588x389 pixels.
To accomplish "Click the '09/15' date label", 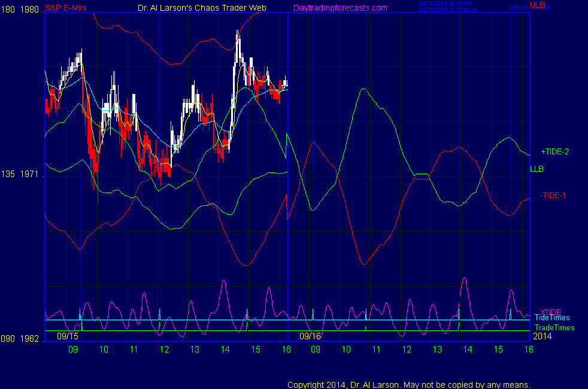I will click(68, 336).
